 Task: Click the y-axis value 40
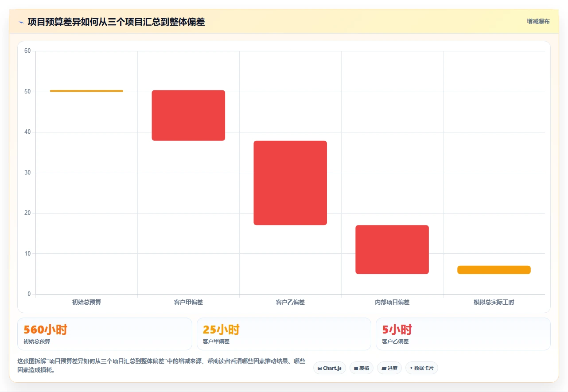(27, 132)
